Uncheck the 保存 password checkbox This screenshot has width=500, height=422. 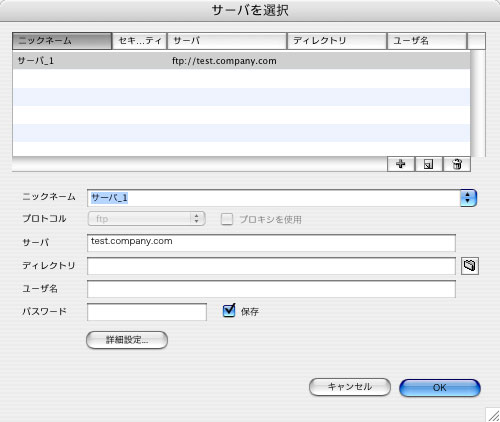229,311
